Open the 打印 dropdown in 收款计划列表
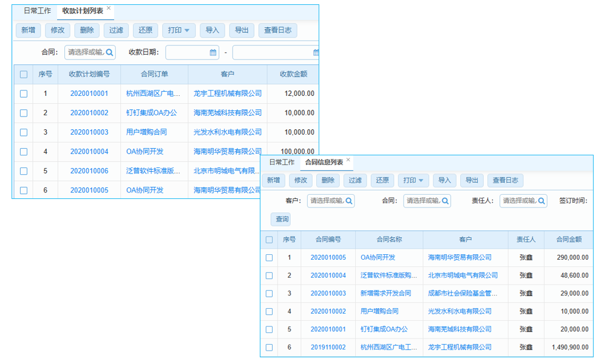 (178, 30)
